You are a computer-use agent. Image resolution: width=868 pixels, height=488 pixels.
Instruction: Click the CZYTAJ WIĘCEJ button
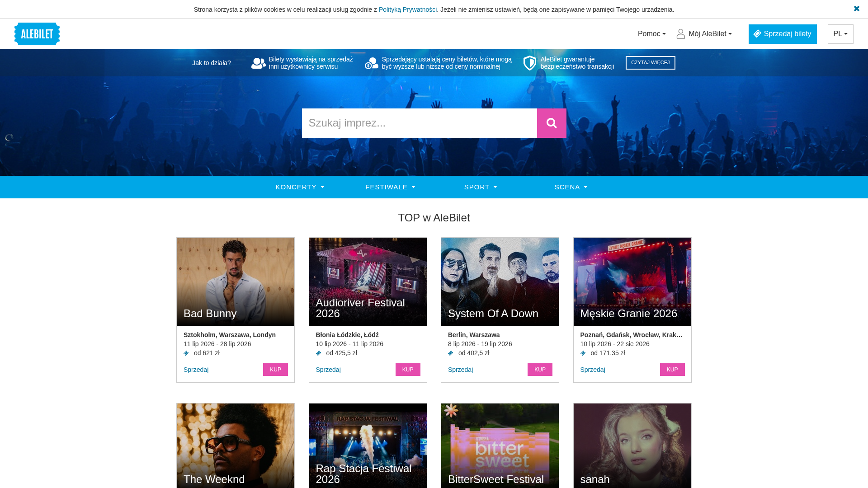(650, 63)
